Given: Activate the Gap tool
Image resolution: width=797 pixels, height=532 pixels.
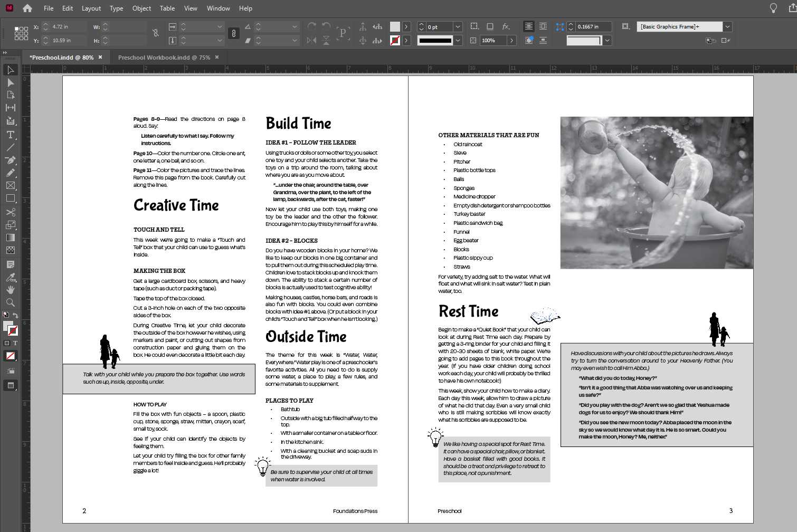Looking at the screenshot, I should point(10,108).
